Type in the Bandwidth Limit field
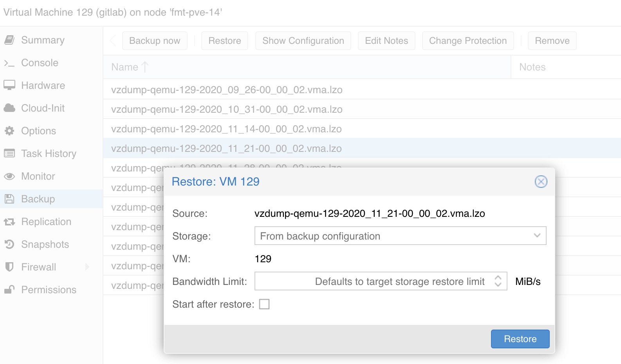621x364 pixels. pos(372,281)
